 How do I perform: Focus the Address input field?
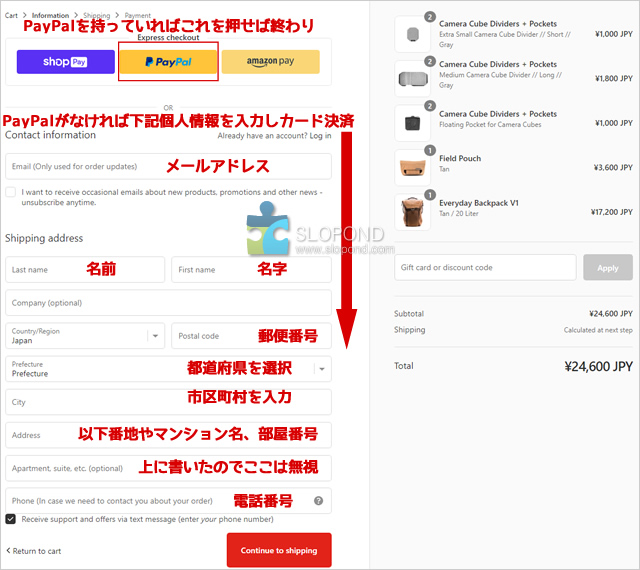coord(168,435)
